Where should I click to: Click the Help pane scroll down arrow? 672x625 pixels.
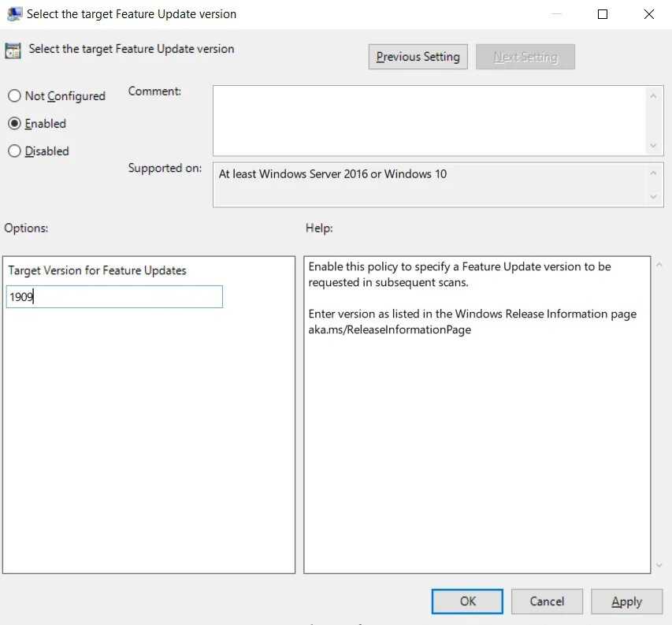click(x=659, y=566)
